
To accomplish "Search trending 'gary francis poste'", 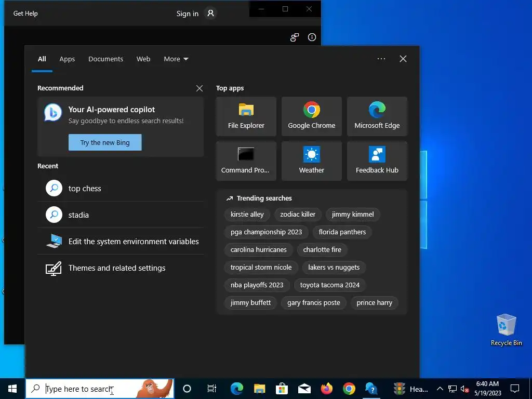I will pyautogui.click(x=313, y=303).
